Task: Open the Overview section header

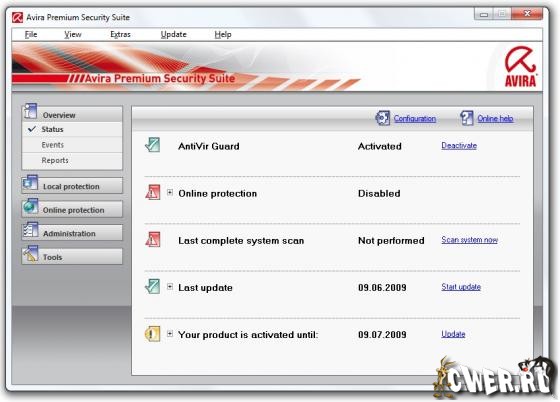Action: point(72,115)
